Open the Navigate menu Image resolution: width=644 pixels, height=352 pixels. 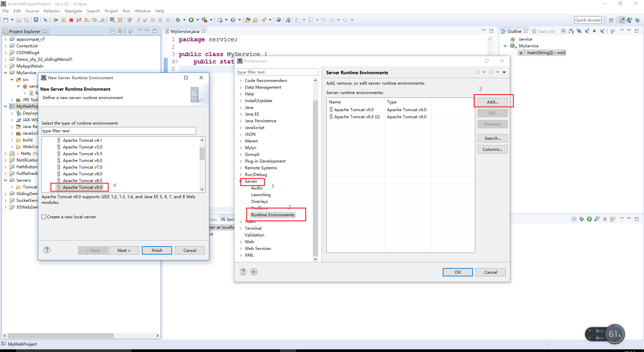(x=73, y=11)
